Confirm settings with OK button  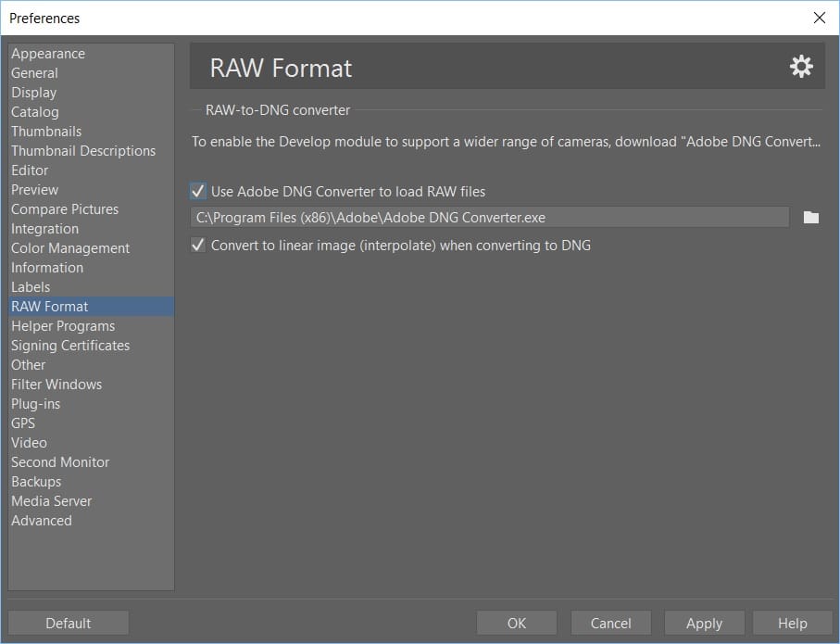pos(517,623)
